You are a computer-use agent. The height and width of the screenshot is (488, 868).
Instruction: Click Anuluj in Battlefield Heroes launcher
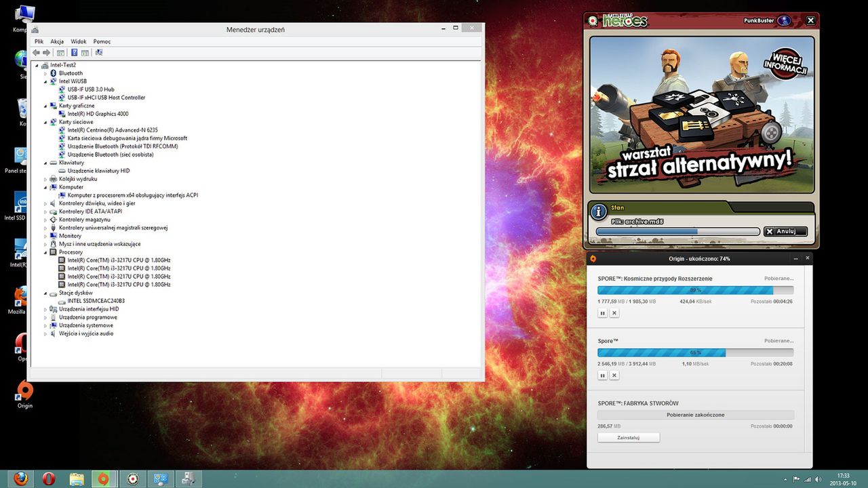click(x=785, y=231)
